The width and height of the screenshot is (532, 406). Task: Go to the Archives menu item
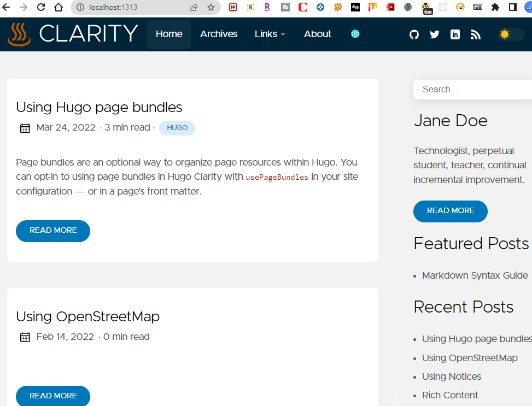(219, 34)
